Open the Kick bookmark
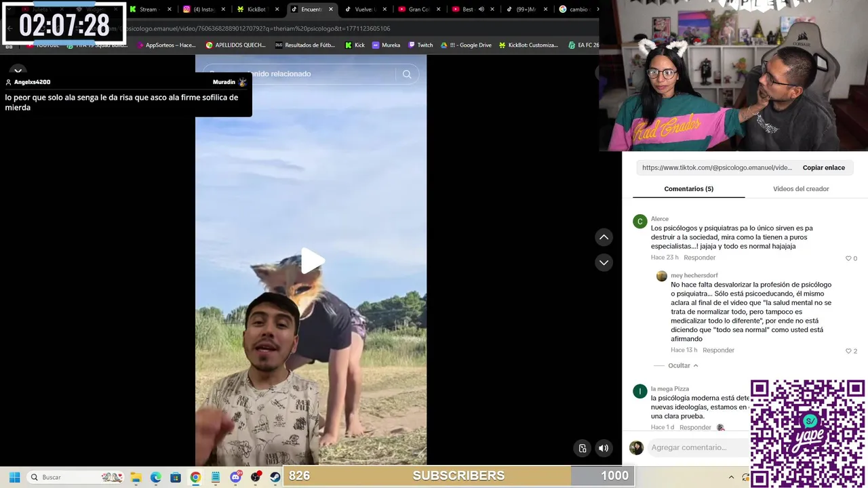The image size is (868, 488). point(355,45)
